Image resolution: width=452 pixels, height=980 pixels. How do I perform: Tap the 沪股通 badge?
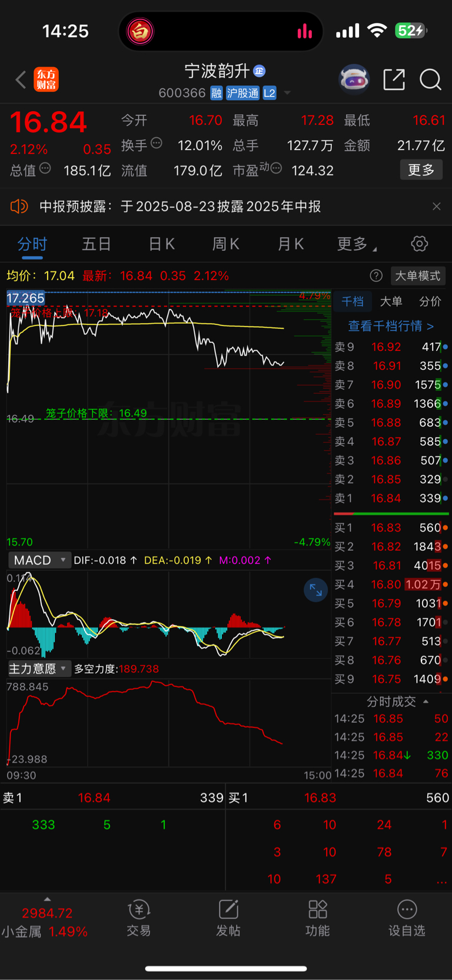tap(242, 93)
